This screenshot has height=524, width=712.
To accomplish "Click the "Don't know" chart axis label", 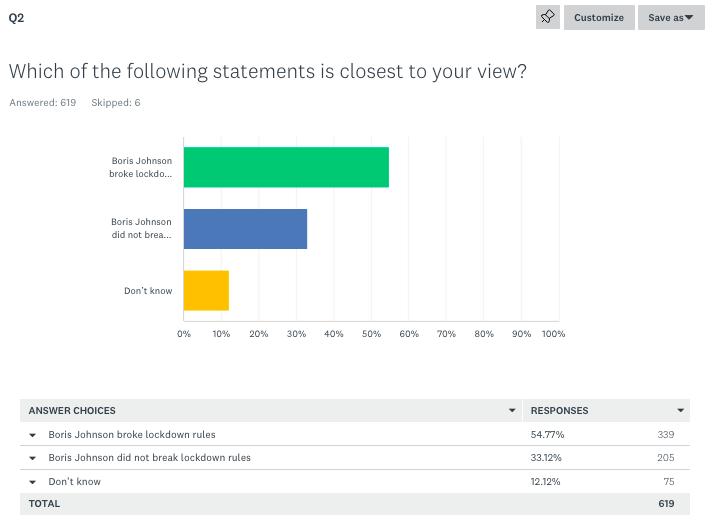I will (148, 291).
